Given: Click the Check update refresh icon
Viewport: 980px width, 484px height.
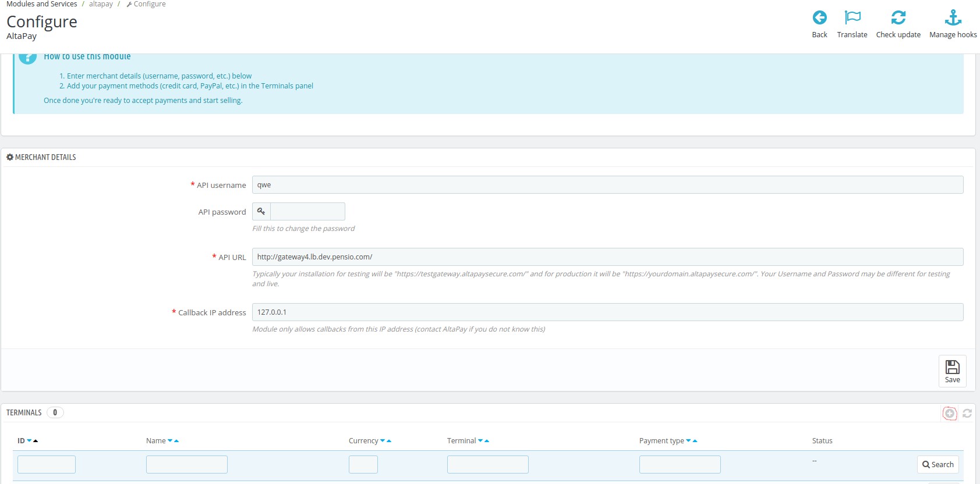Looking at the screenshot, I should [x=898, y=17].
